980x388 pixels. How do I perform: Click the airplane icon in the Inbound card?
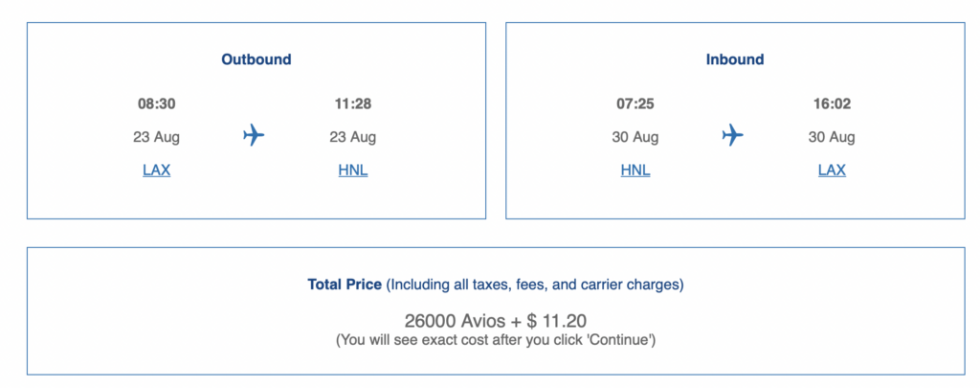coord(733,135)
